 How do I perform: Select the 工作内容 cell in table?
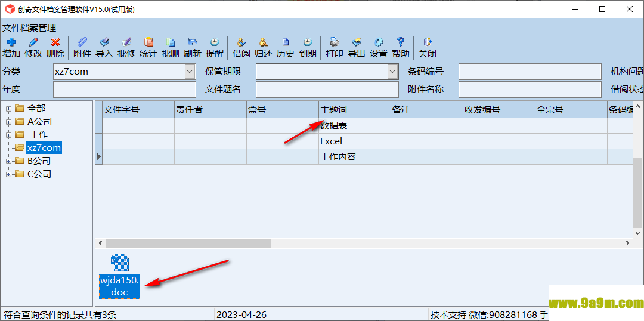click(x=355, y=157)
